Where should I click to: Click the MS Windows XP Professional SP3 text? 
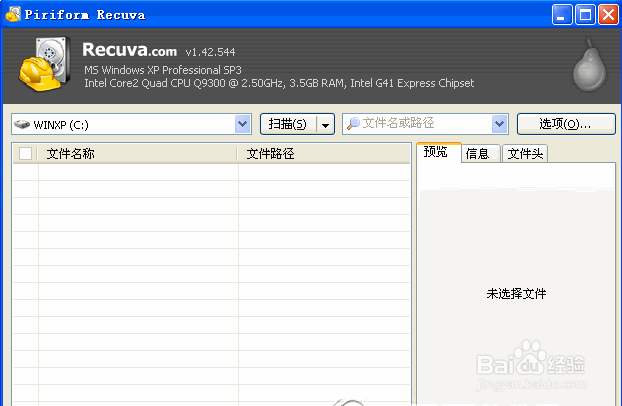tap(163, 70)
